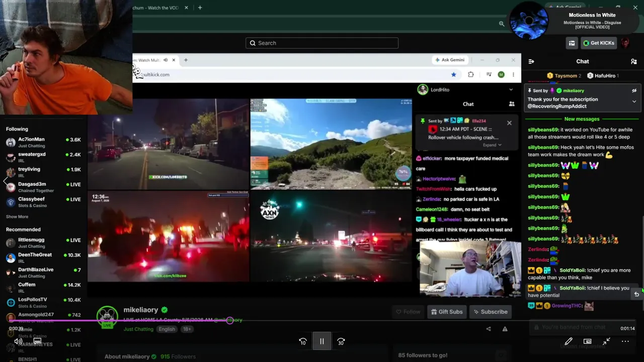Click the green New messages divider
The height and width of the screenshot is (362, 644).
(582, 119)
